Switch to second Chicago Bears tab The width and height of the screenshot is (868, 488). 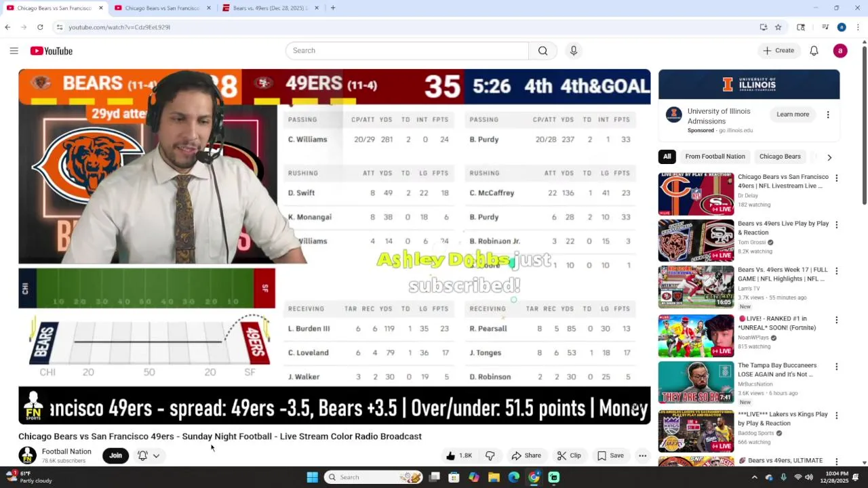pos(163,8)
